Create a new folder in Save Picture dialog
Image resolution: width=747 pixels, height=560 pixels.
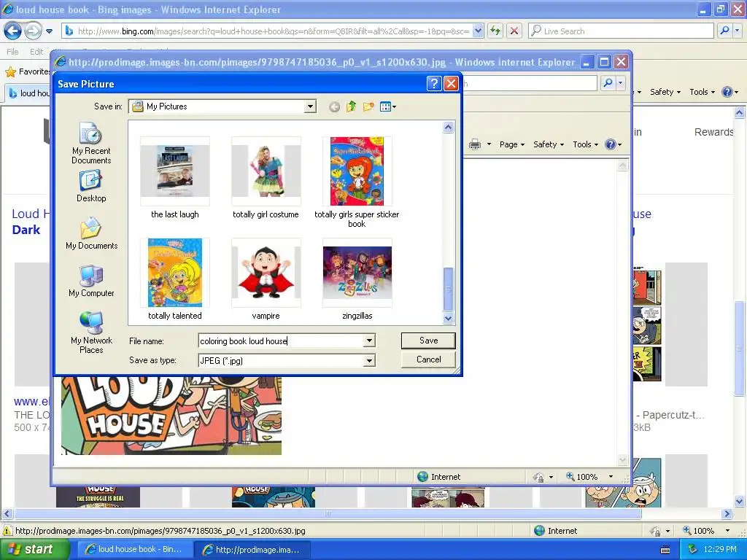pos(368,106)
